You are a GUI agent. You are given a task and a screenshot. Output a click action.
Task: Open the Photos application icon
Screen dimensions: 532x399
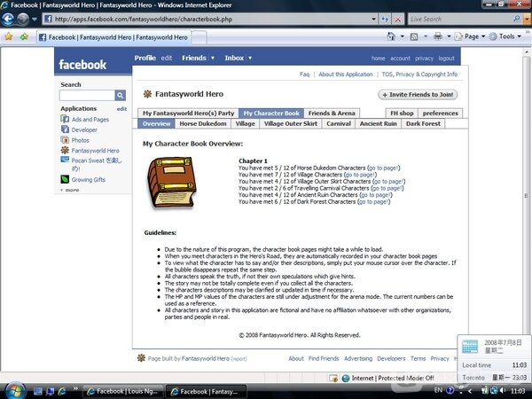[x=65, y=140]
